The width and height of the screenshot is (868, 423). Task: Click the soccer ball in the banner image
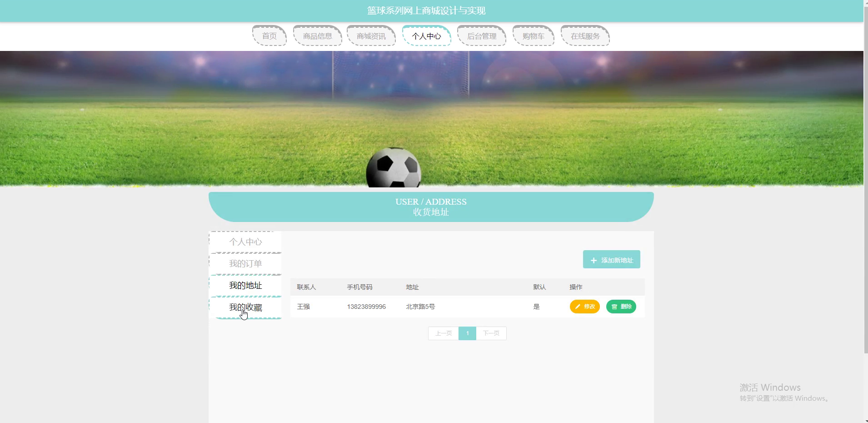click(394, 167)
